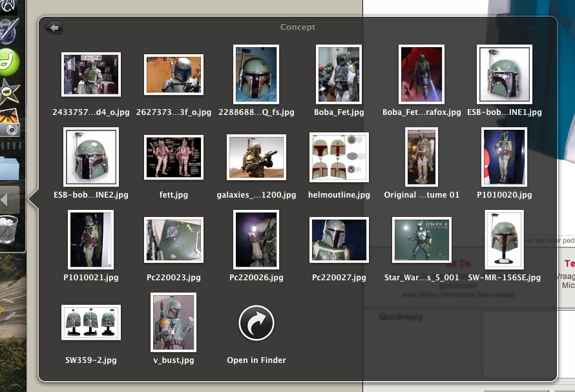Open the Pc220026.jpg thumbnail
Viewport: 575px width, 392px height.
coord(256,240)
